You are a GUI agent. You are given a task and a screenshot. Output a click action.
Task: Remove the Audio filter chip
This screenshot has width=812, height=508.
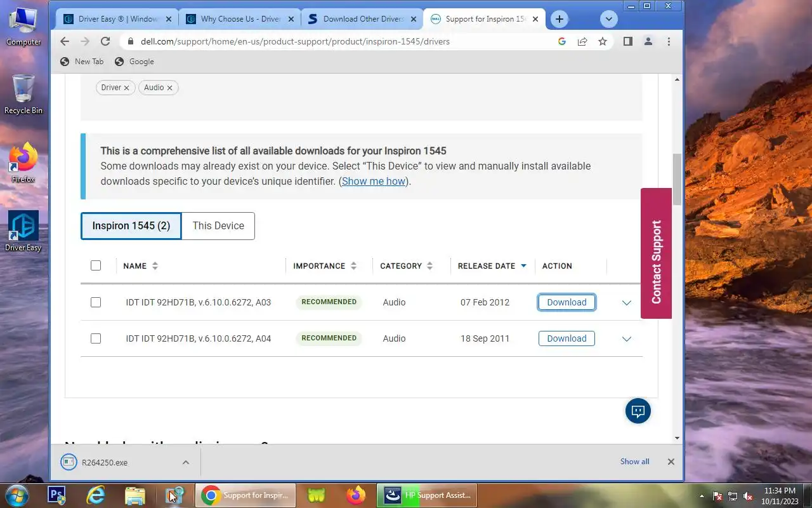click(169, 88)
